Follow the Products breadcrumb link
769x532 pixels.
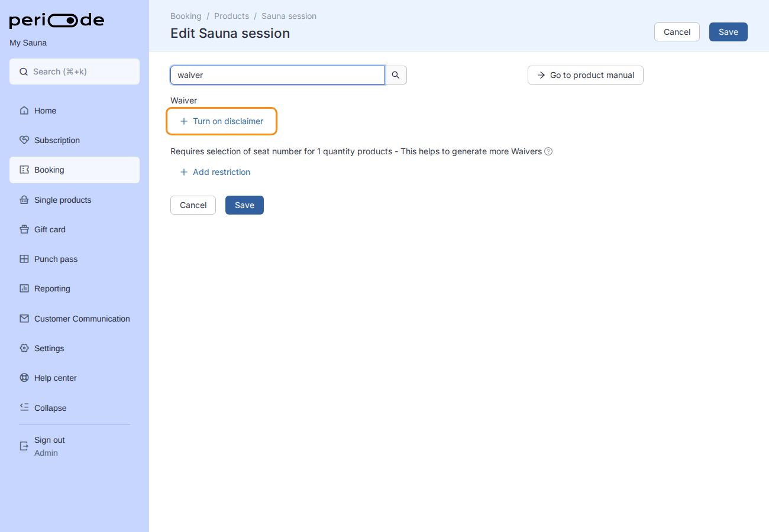pyautogui.click(x=231, y=16)
